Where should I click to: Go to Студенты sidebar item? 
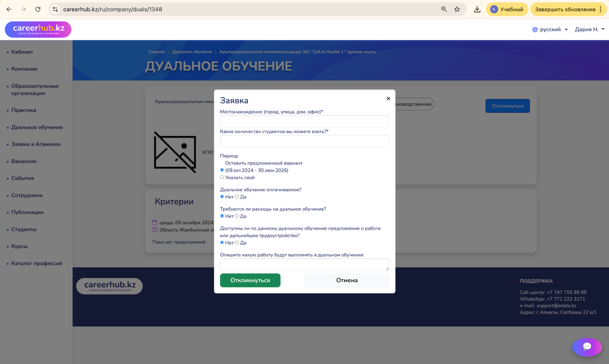(x=24, y=229)
